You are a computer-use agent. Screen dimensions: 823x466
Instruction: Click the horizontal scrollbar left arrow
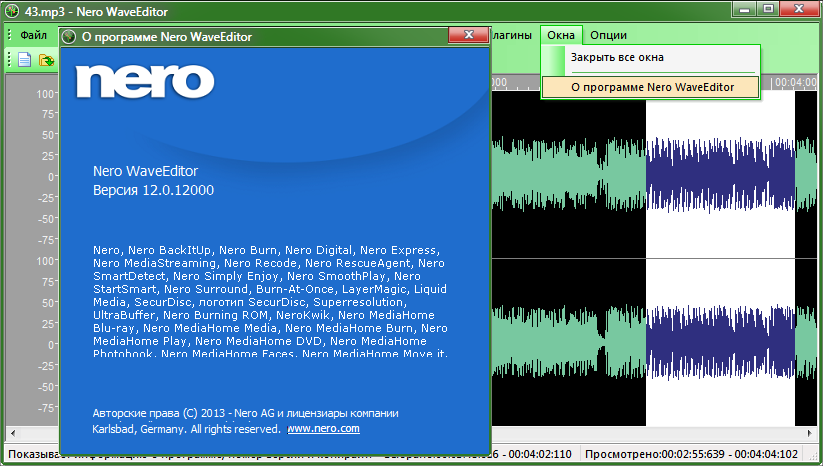pos(13,433)
